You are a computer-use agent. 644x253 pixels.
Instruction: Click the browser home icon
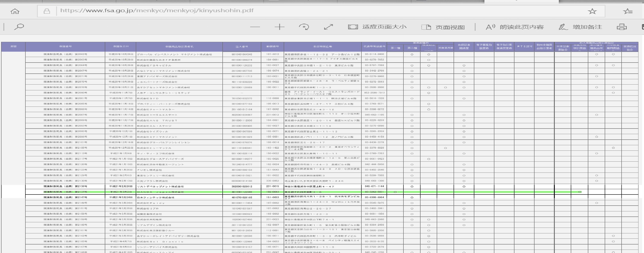pos(15,11)
